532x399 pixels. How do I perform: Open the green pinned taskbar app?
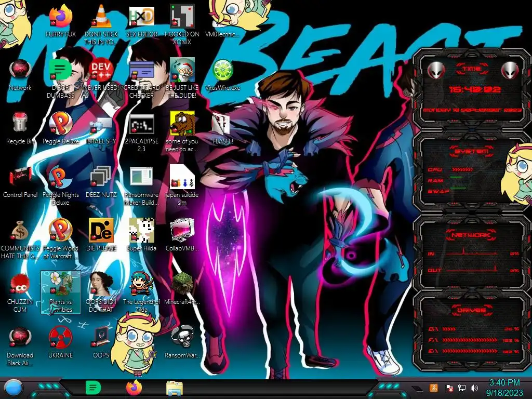[x=94, y=388]
